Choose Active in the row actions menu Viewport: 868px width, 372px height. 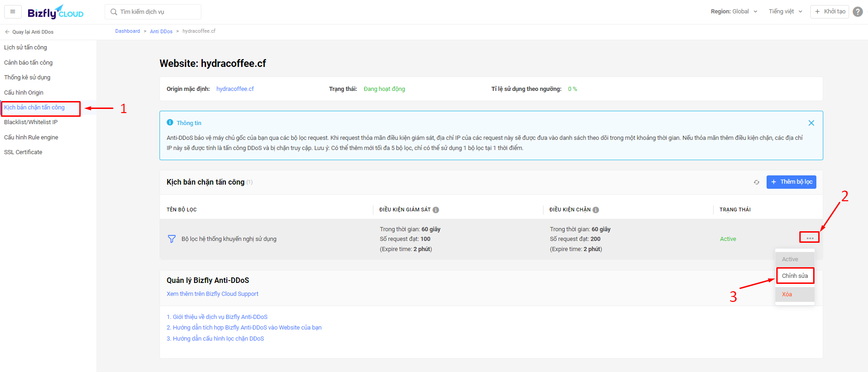(795, 259)
